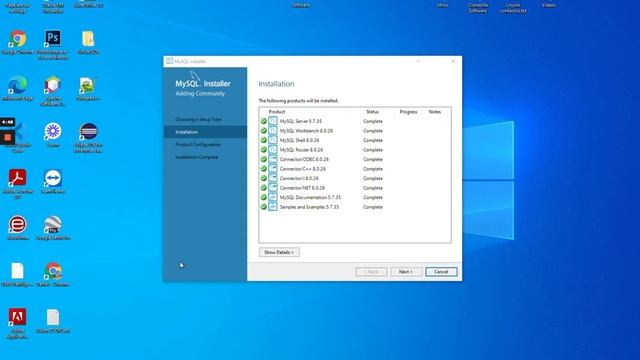Open the Adobe Acrobat desktop shortcut
The height and width of the screenshot is (360, 640).
pyautogui.click(x=18, y=178)
